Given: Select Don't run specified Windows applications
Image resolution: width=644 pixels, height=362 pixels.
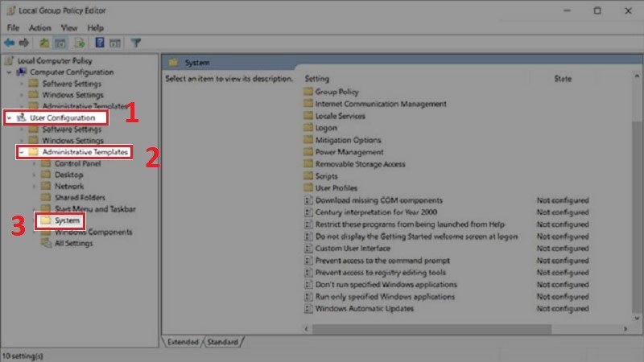Looking at the screenshot, I should coord(386,285).
